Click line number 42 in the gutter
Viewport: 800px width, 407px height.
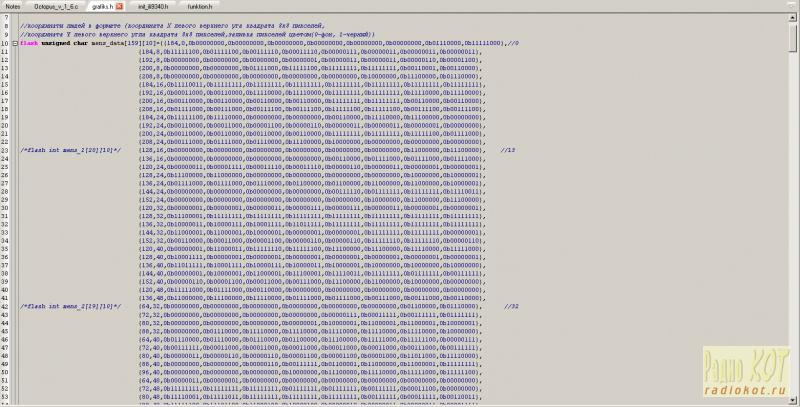[6, 306]
